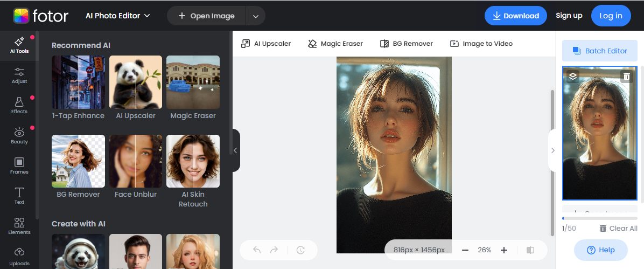644x269 pixels.
Task: Select the astronaut panda card under Create with AI
Action: coord(78,251)
